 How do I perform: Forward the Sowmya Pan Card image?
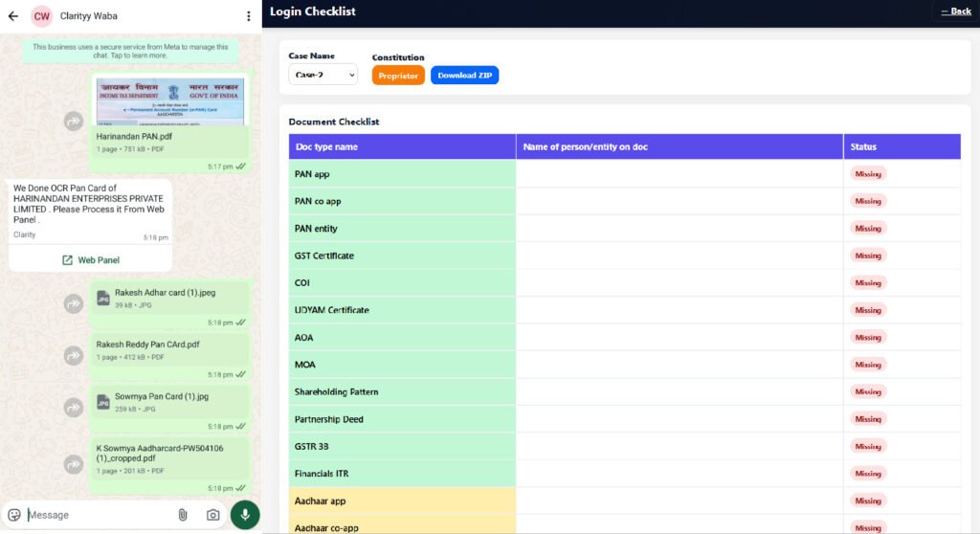pos(74,407)
